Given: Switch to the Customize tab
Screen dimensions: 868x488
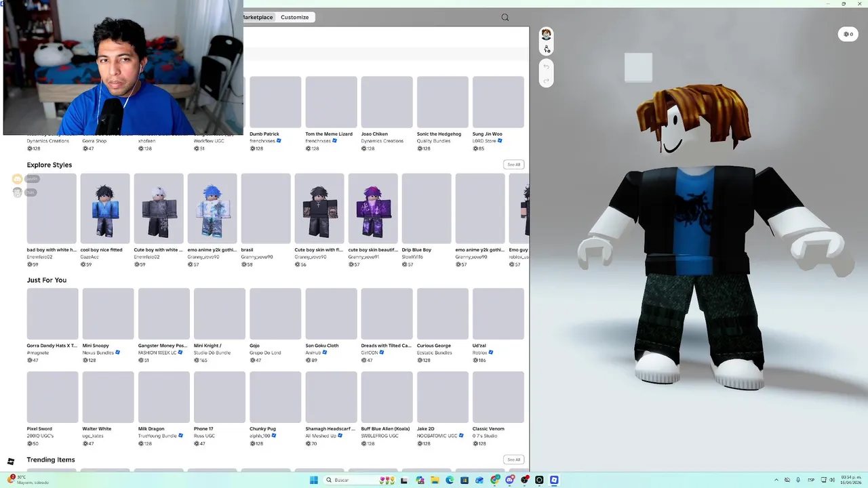Looking at the screenshot, I should tap(294, 17).
